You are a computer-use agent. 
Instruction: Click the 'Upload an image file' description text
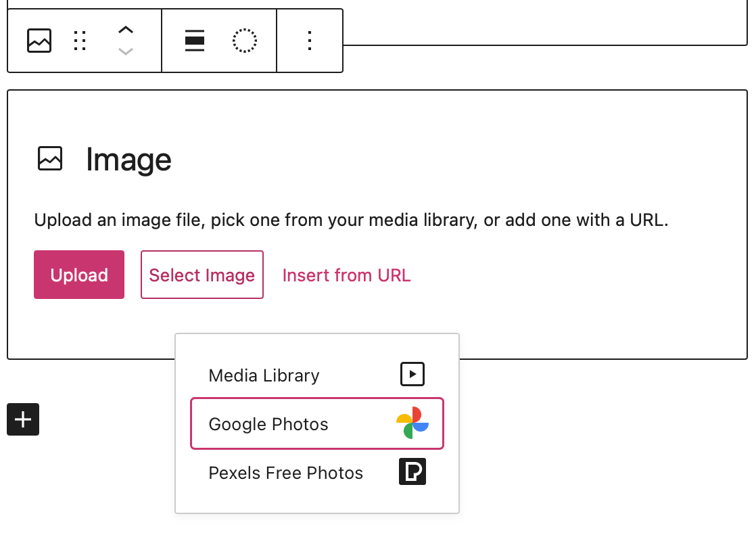[351, 220]
